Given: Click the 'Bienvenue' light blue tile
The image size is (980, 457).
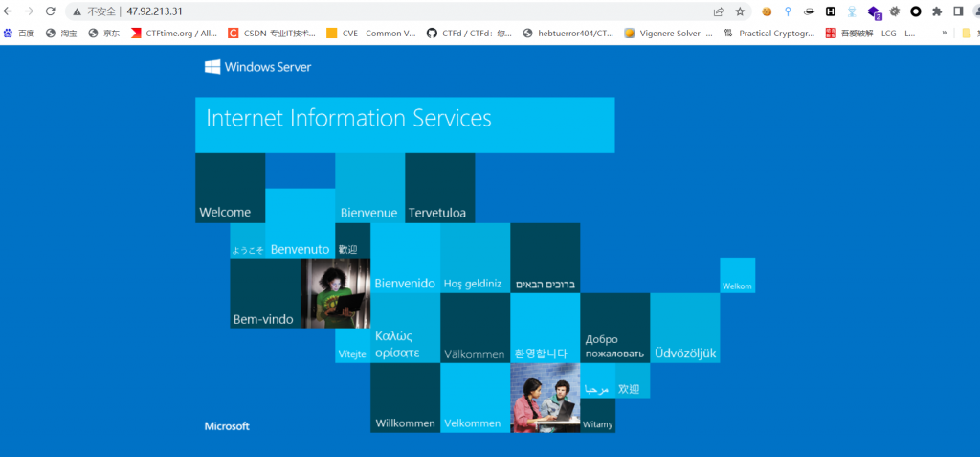Looking at the screenshot, I should pos(369,189).
